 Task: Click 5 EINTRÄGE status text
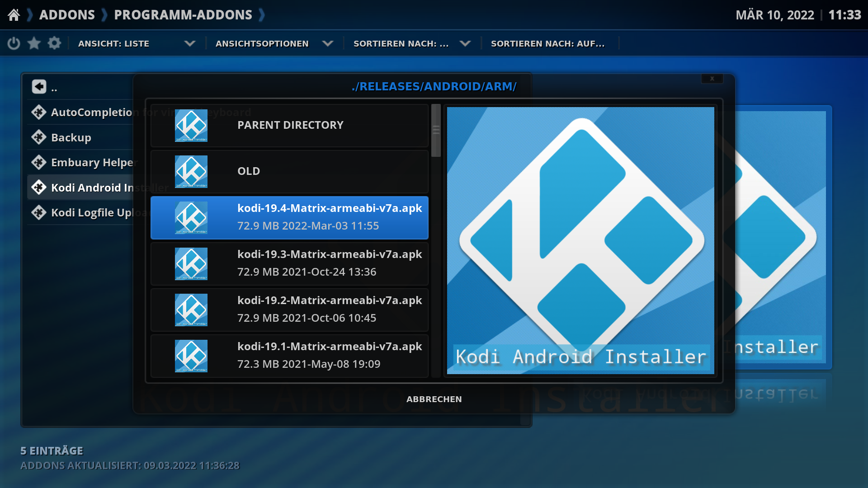52,450
